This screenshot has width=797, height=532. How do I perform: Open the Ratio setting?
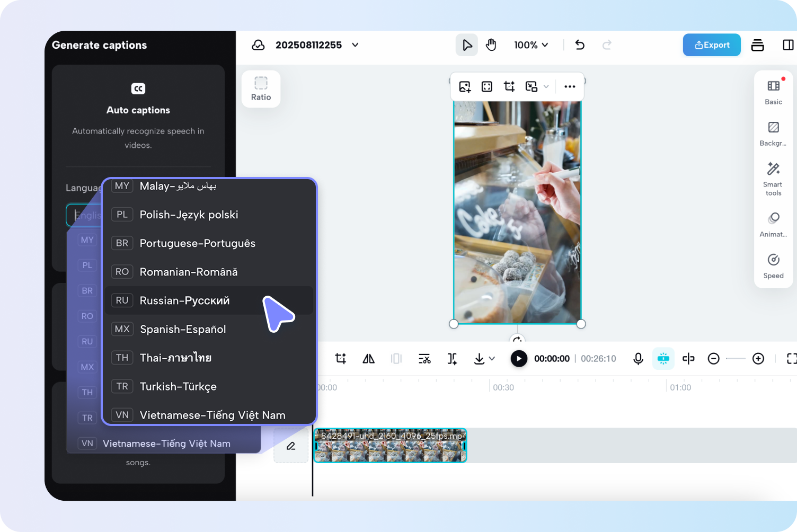click(261, 89)
